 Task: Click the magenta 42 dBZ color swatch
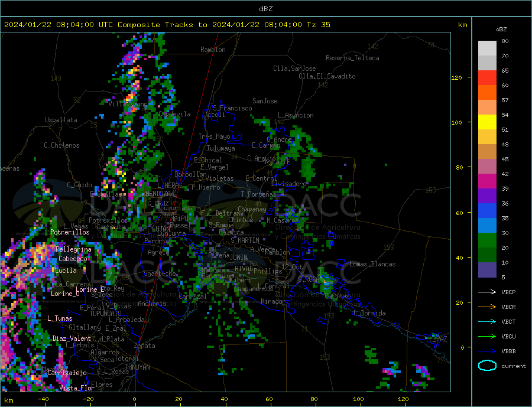[x=487, y=181]
